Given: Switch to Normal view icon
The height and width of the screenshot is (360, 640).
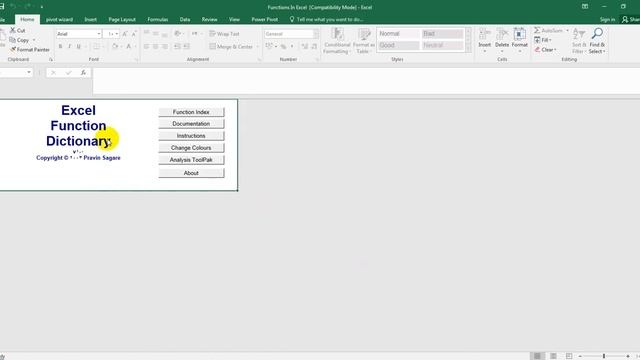Looking at the screenshot, I should [x=538, y=356].
